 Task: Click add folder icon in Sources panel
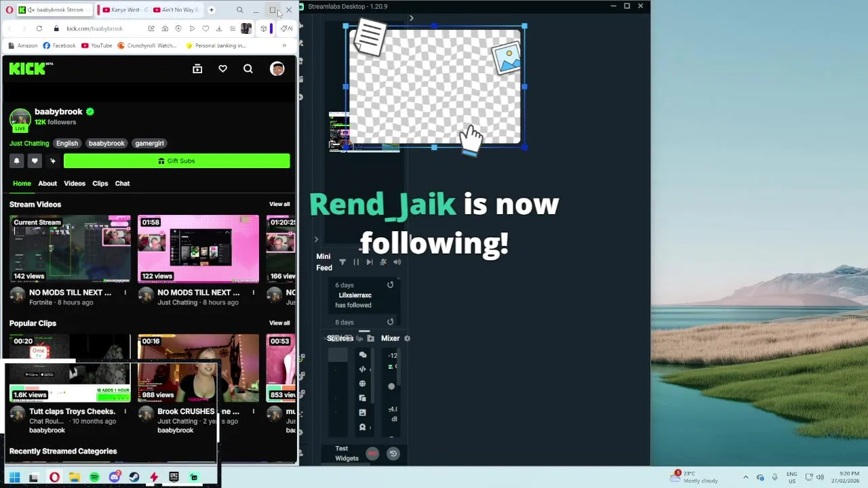coord(370,338)
